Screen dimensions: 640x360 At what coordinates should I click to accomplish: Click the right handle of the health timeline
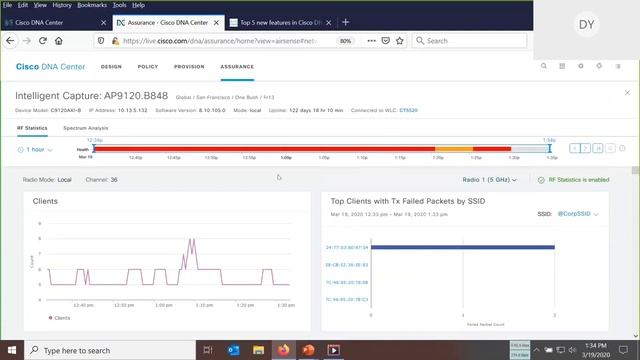(x=549, y=149)
